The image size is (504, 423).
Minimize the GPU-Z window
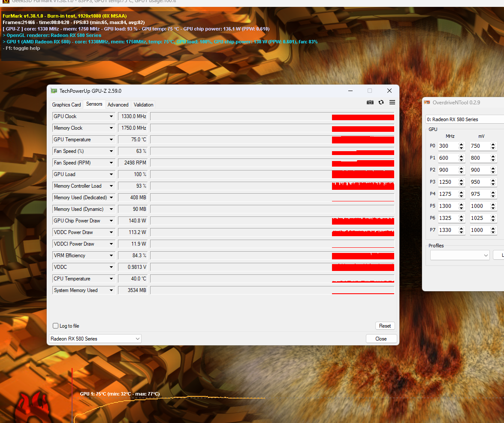coord(350,91)
